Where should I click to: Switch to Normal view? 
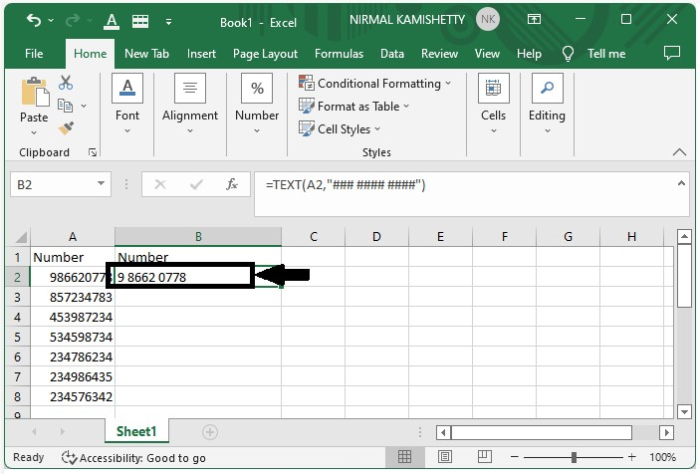click(404, 457)
